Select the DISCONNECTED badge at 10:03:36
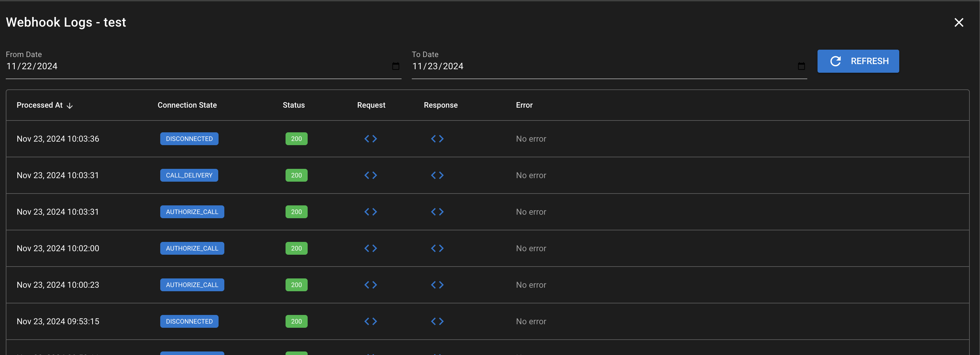The width and height of the screenshot is (980, 355). click(x=189, y=139)
